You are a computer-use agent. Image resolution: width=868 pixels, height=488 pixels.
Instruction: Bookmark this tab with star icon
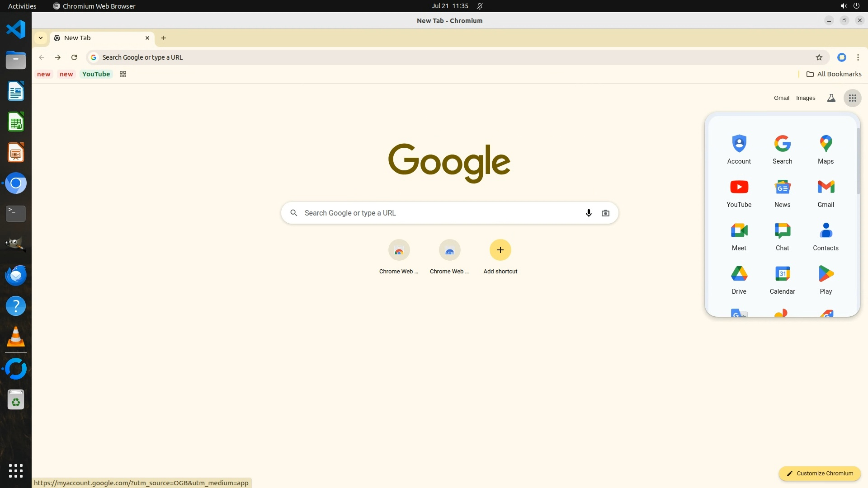point(819,57)
